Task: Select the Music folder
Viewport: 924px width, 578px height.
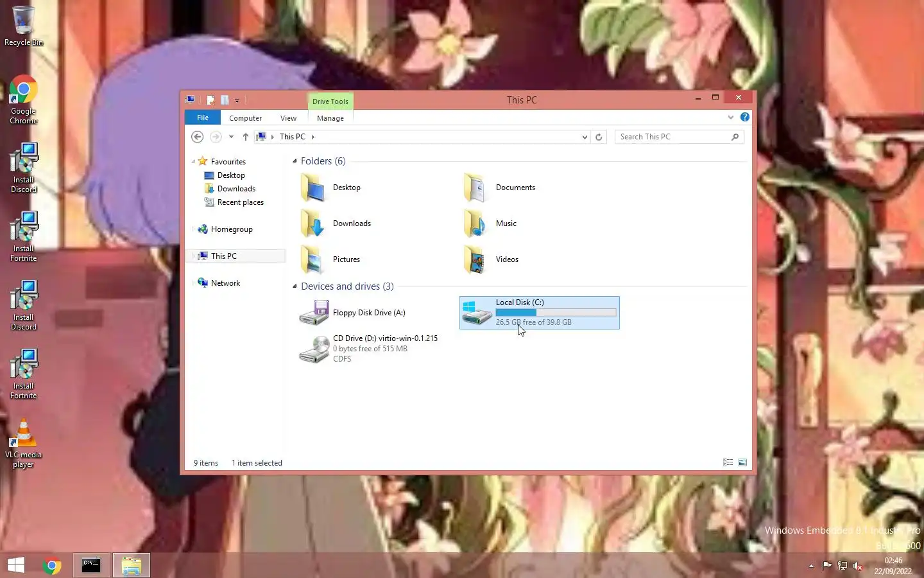Action: pyautogui.click(x=490, y=223)
